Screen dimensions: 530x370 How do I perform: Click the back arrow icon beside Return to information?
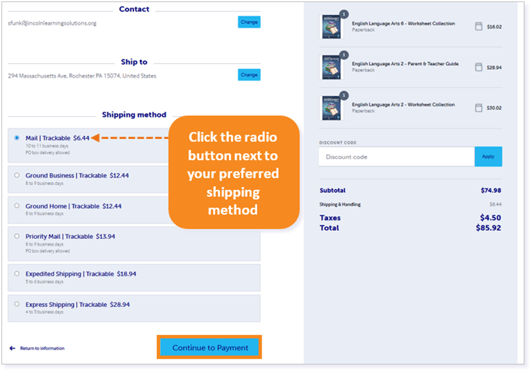[x=13, y=348]
